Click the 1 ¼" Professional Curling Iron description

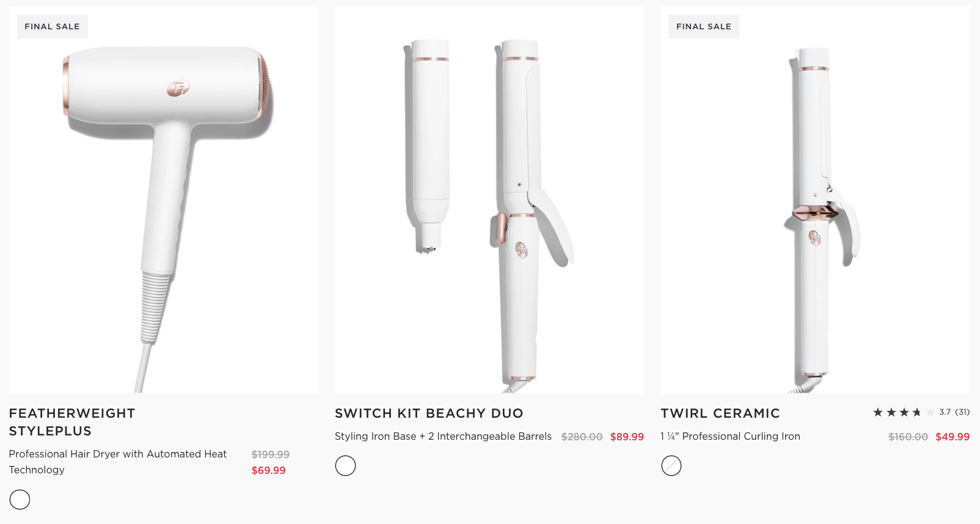pos(730,437)
